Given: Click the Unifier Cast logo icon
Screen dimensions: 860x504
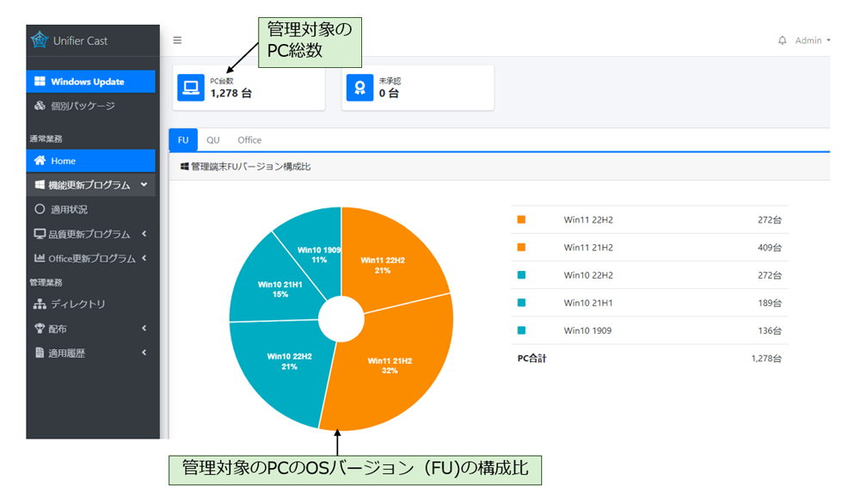Looking at the screenshot, I should coord(40,40).
